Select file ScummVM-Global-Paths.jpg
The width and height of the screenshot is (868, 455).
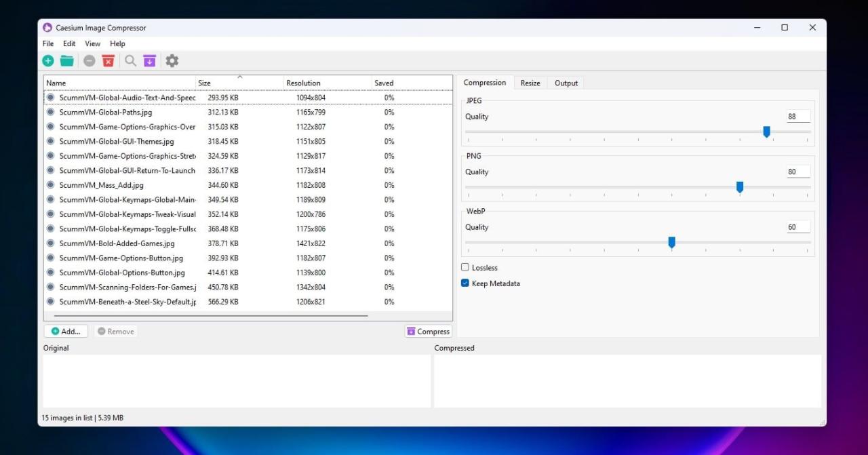tap(248, 113)
